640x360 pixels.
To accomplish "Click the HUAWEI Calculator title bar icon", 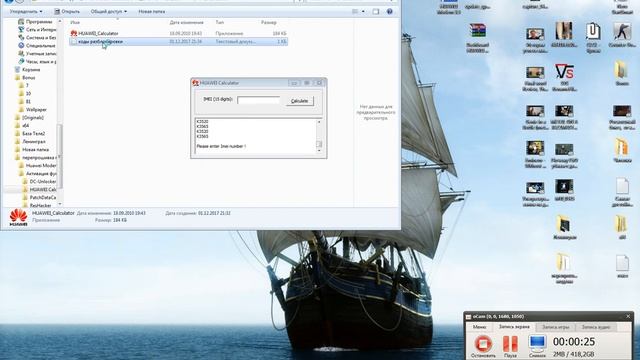I will coord(196,83).
